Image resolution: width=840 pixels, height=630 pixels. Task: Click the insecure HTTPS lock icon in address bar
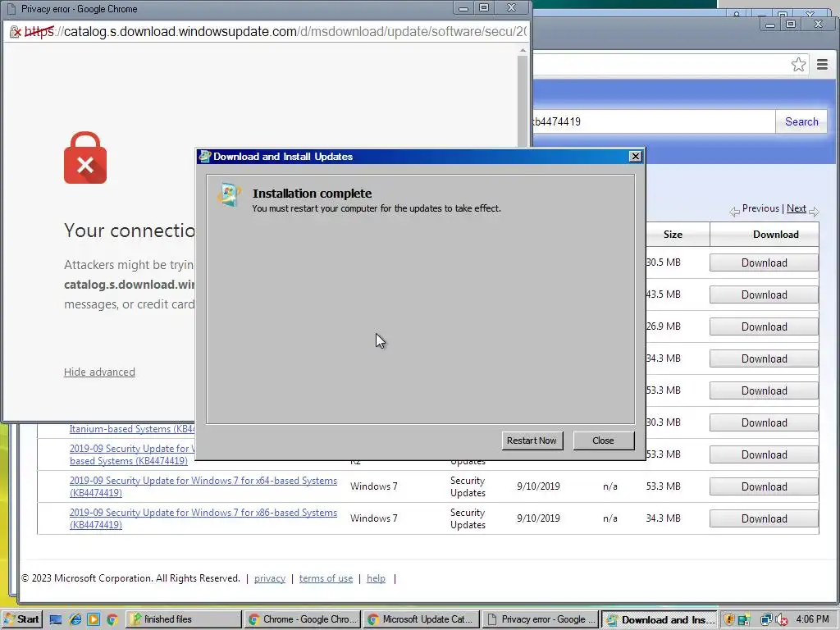16,32
